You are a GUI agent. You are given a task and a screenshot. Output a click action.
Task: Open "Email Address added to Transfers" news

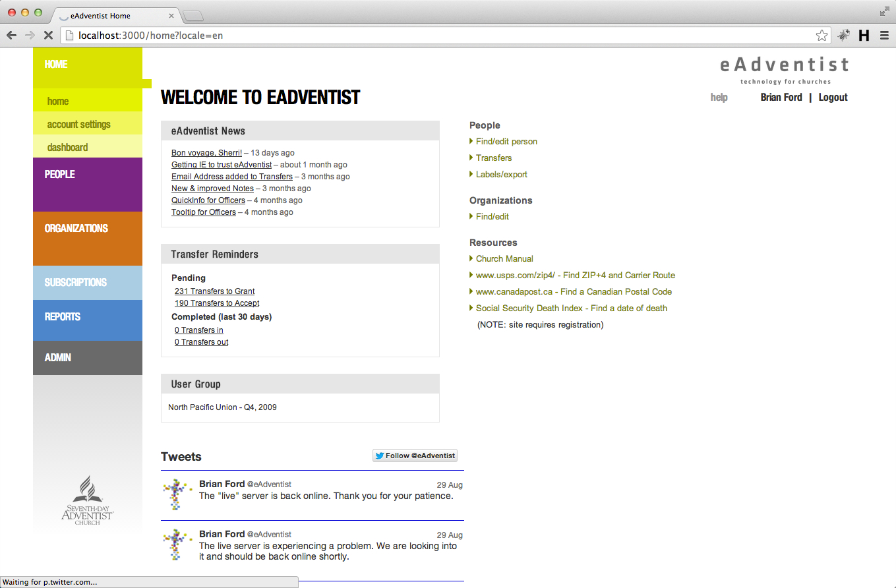pos(232,177)
